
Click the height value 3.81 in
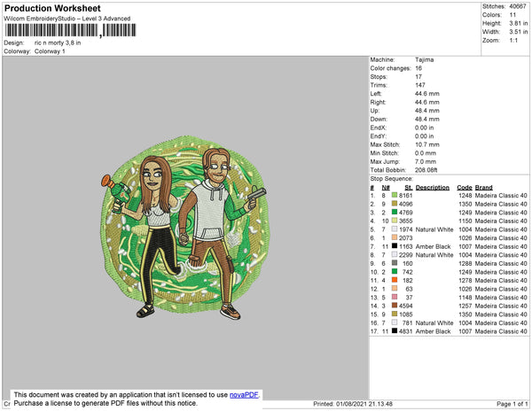[518, 23]
